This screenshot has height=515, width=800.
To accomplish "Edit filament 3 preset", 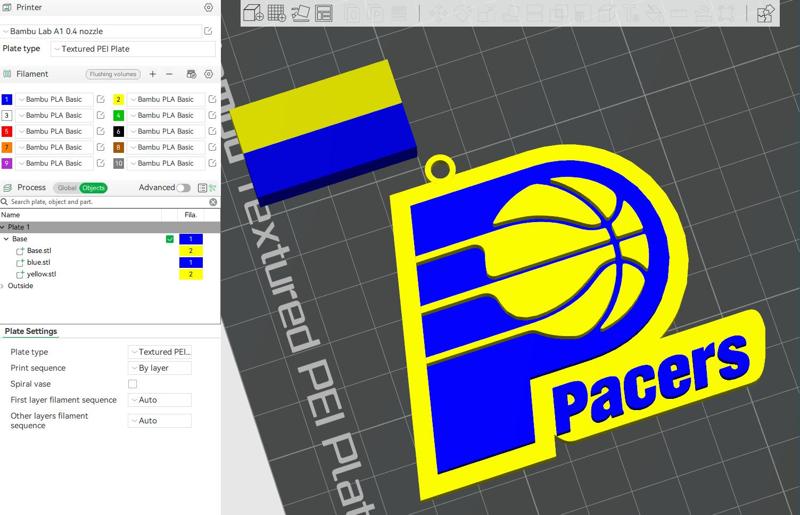I will 101,115.
